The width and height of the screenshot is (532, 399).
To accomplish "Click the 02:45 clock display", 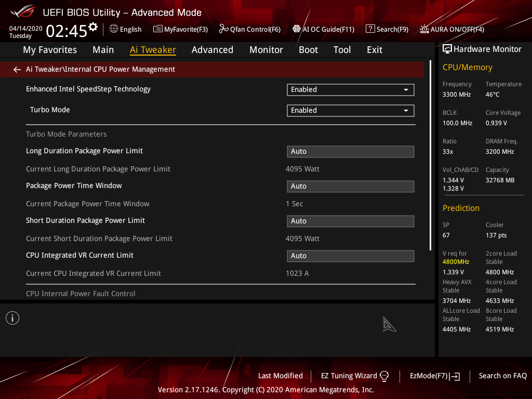I will pos(66,31).
